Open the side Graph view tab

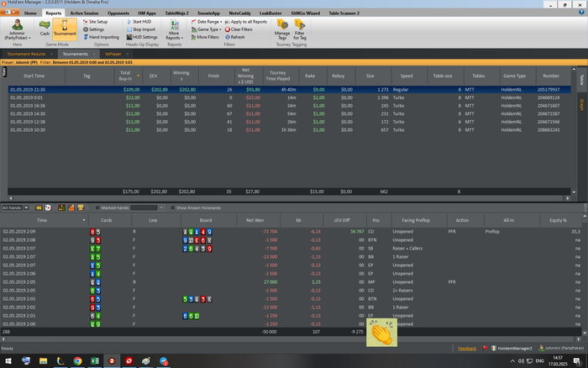[x=582, y=105]
